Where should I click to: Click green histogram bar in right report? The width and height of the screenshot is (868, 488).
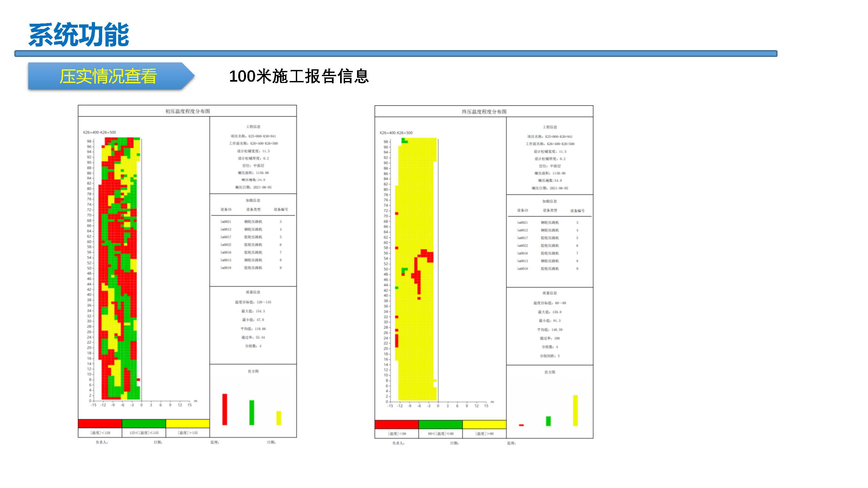pyautogui.click(x=548, y=421)
